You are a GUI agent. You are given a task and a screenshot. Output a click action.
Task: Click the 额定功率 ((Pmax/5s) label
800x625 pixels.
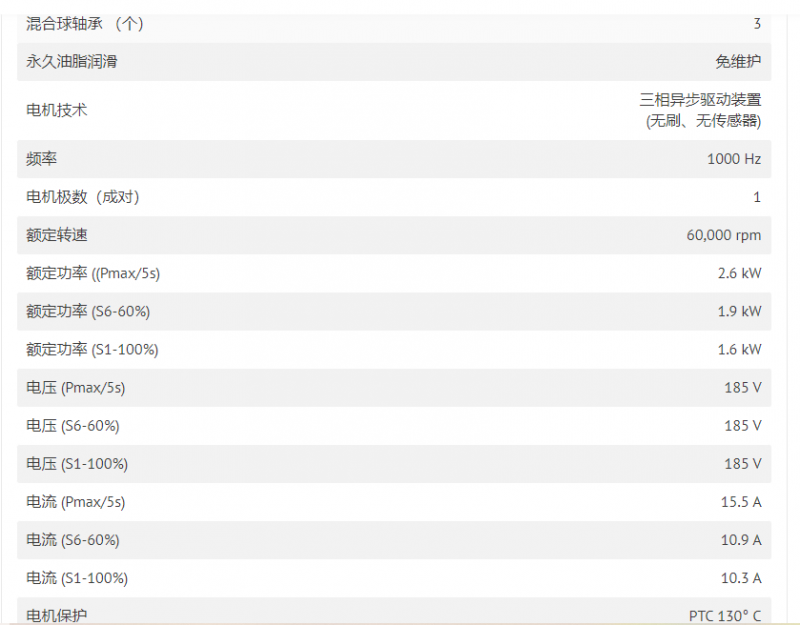(x=93, y=273)
